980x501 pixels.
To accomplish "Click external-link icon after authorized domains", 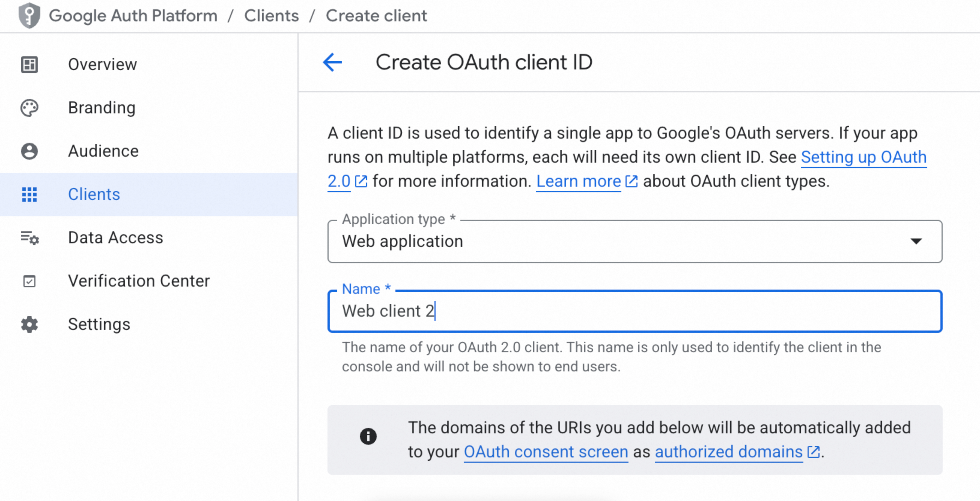I will point(813,452).
